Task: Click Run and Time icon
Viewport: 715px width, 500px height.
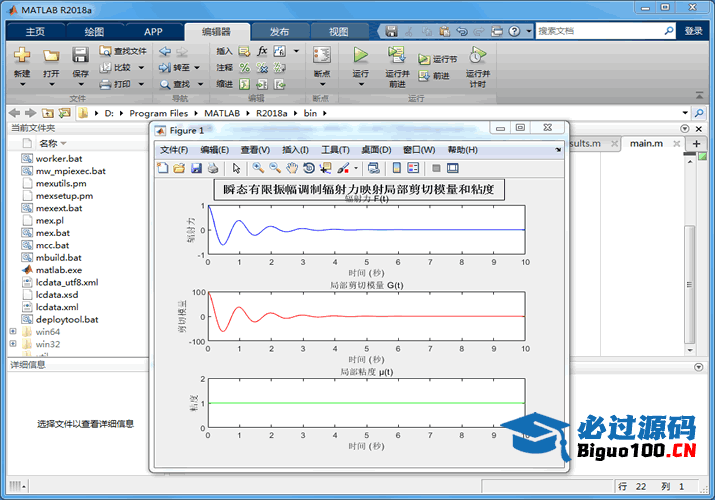Action: (477, 55)
